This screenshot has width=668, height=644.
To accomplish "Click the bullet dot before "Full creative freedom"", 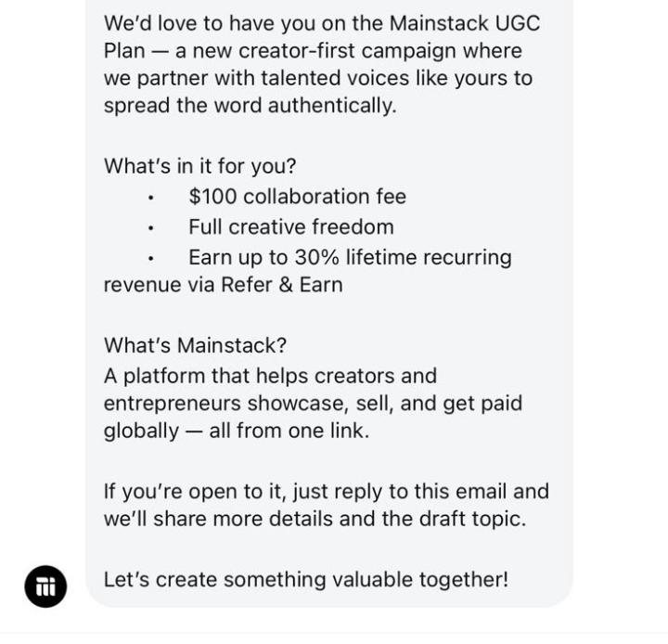I will click(x=150, y=228).
